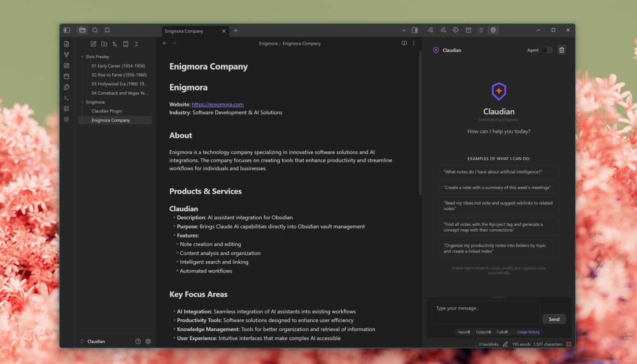Open command palette terminal icon

[x=66, y=98]
